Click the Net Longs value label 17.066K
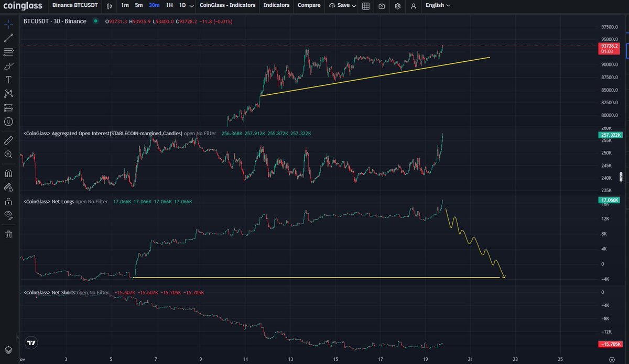The width and height of the screenshot is (629, 364). point(608,200)
